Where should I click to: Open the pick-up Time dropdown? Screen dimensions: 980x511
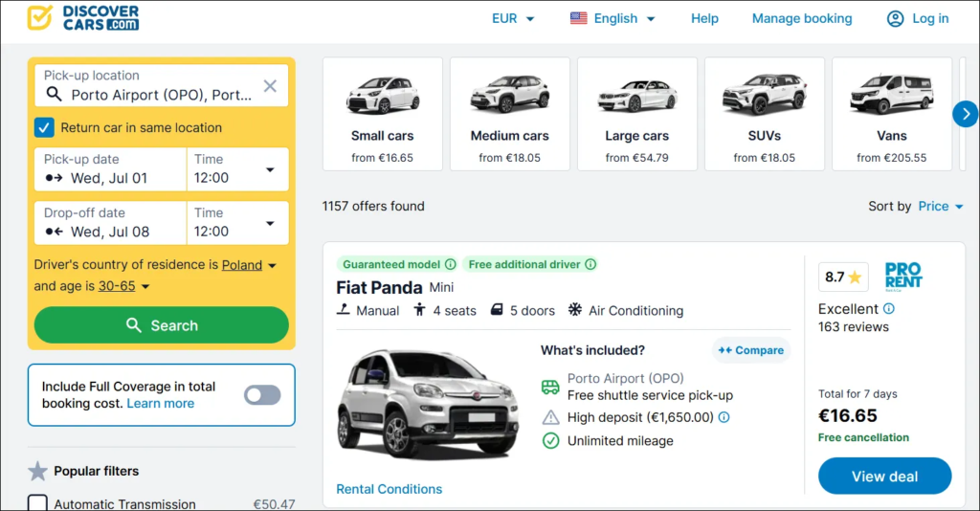(237, 169)
